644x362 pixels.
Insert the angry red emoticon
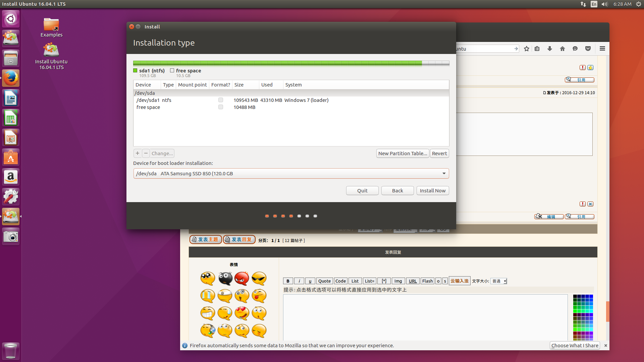point(242,278)
